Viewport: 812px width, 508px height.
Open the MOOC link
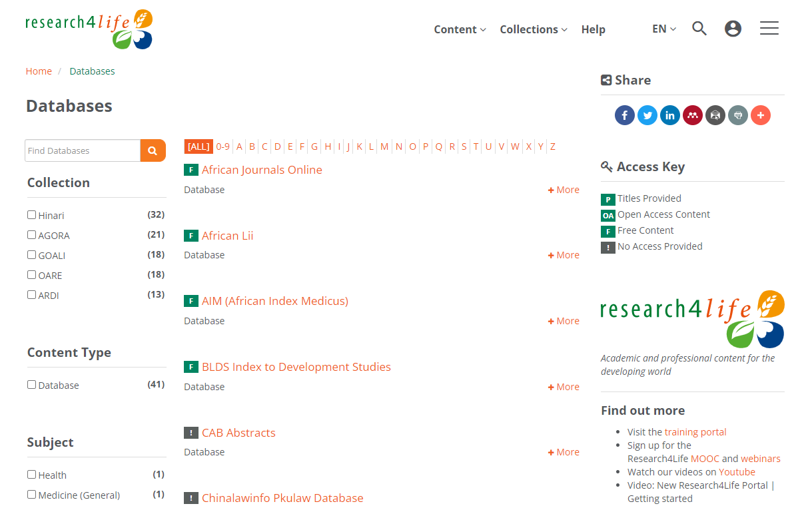tap(705, 459)
